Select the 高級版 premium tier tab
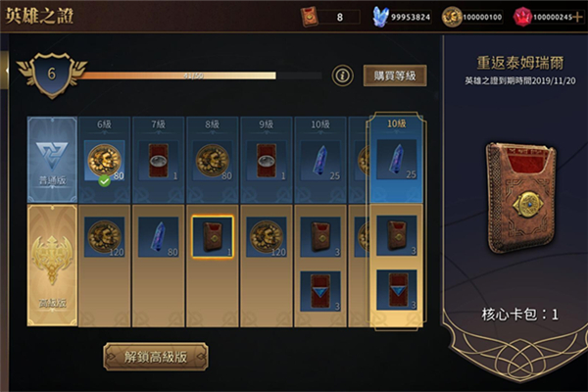This screenshot has height=392, width=588. tap(52, 266)
